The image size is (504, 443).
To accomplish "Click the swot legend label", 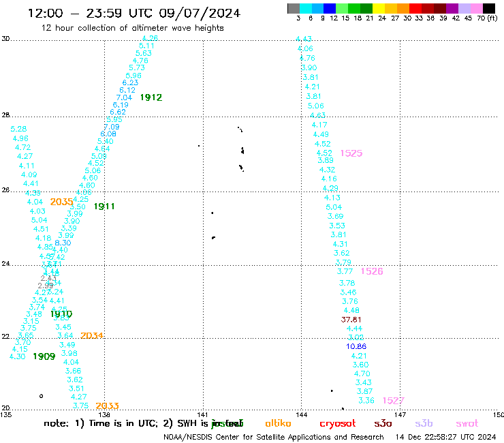I will (467, 423).
